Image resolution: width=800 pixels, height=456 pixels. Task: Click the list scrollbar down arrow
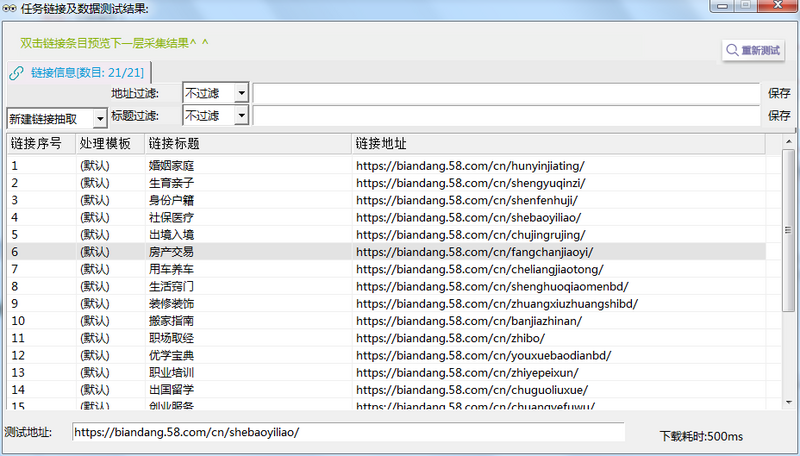(x=789, y=403)
